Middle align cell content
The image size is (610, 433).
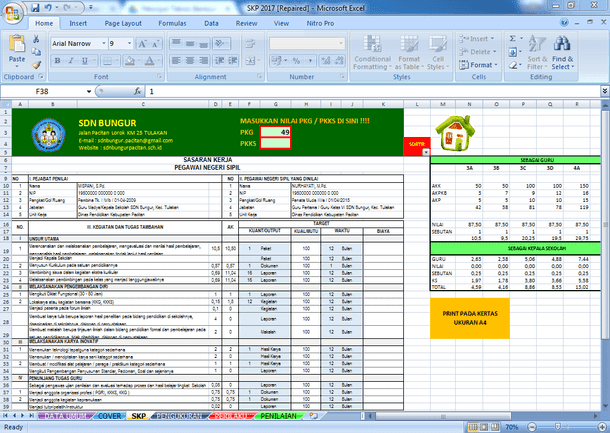point(189,43)
